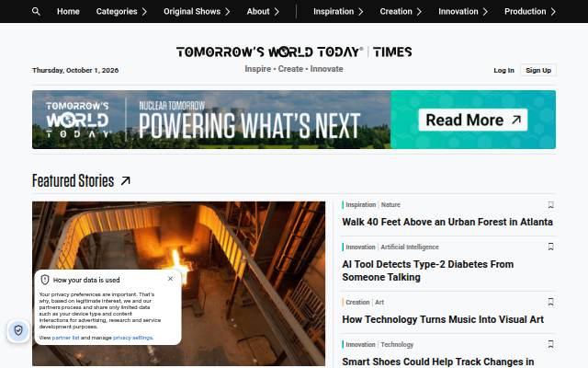Go to the Home menu item
The height and width of the screenshot is (368, 588).
(68, 11)
